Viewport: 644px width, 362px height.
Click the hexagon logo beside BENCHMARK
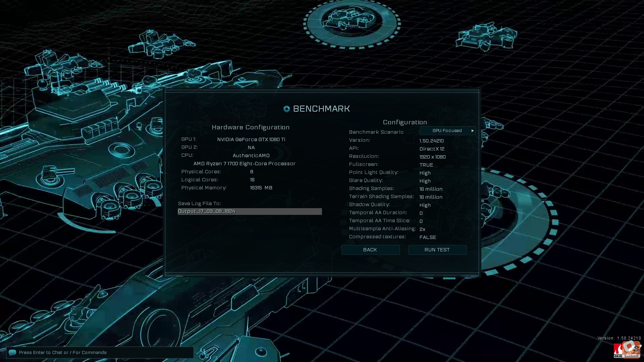coord(286,109)
